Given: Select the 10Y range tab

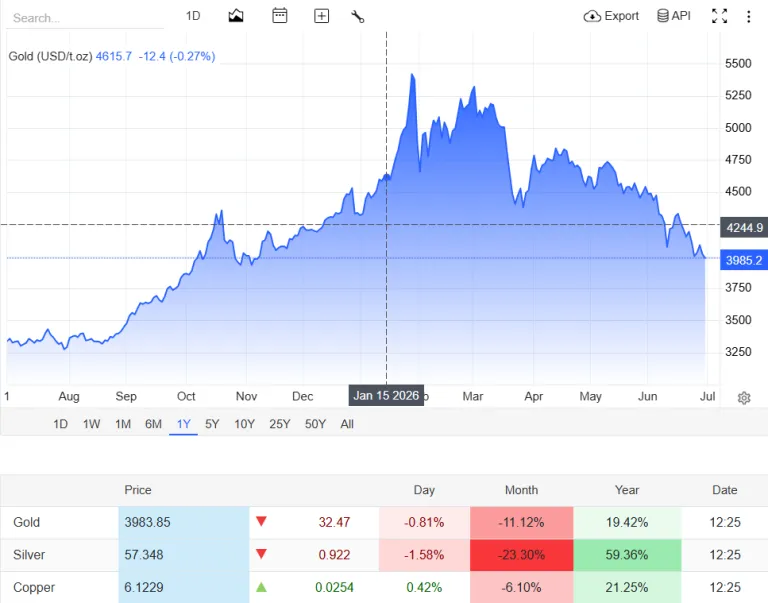Looking at the screenshot, I should click(x=244, y=424).
